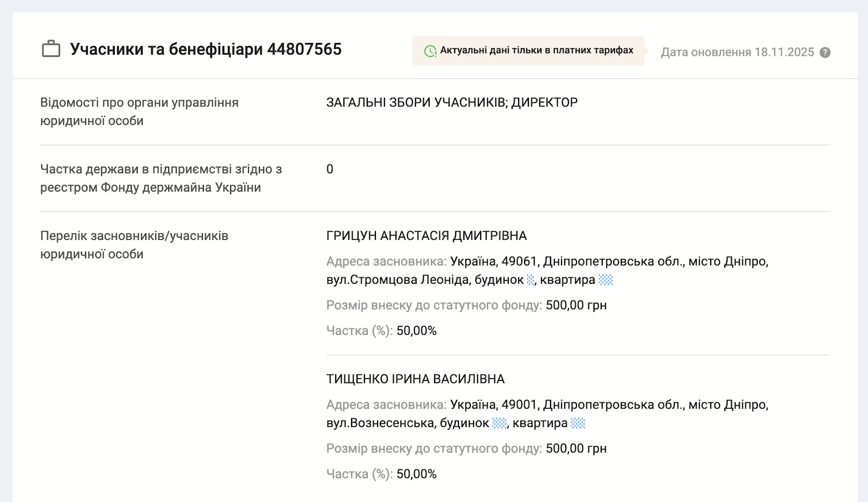
Task: Click the briefcase icon beside the section heading
Action: (x=51, y=49)
